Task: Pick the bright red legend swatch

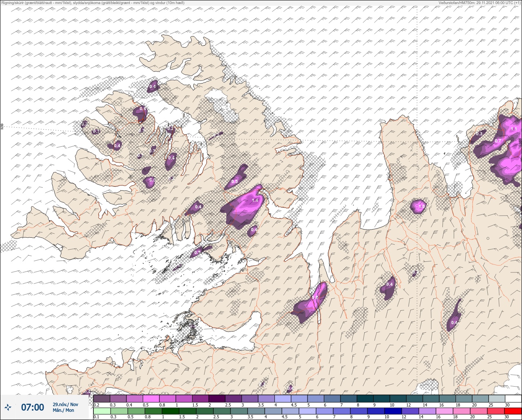Action: (x=513, y=411)
